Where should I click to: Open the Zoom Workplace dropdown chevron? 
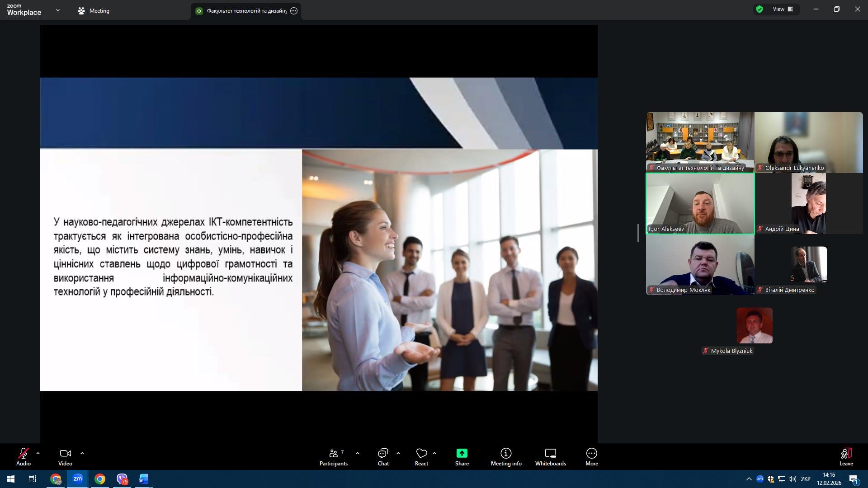(57, 10)
